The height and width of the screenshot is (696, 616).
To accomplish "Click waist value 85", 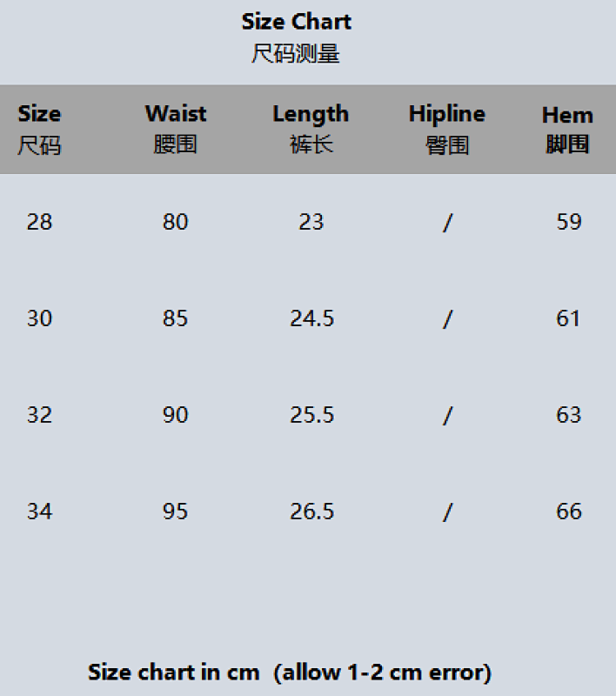I will pos(175,318).
